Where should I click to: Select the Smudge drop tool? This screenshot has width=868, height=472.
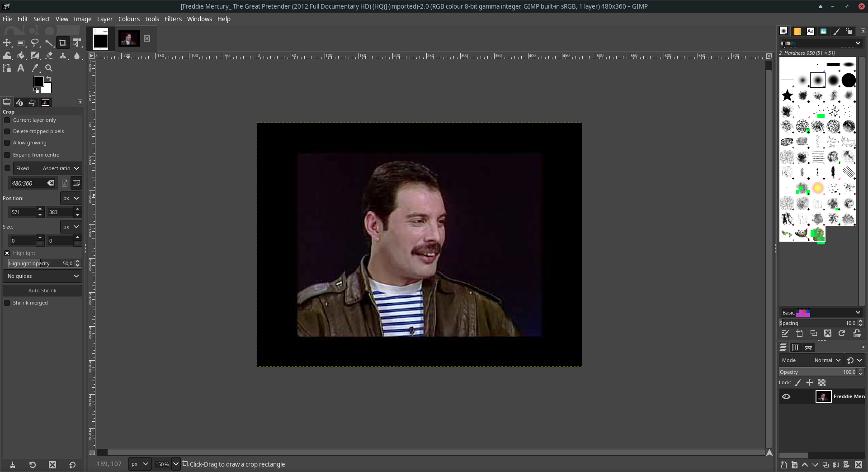[77, 55]
